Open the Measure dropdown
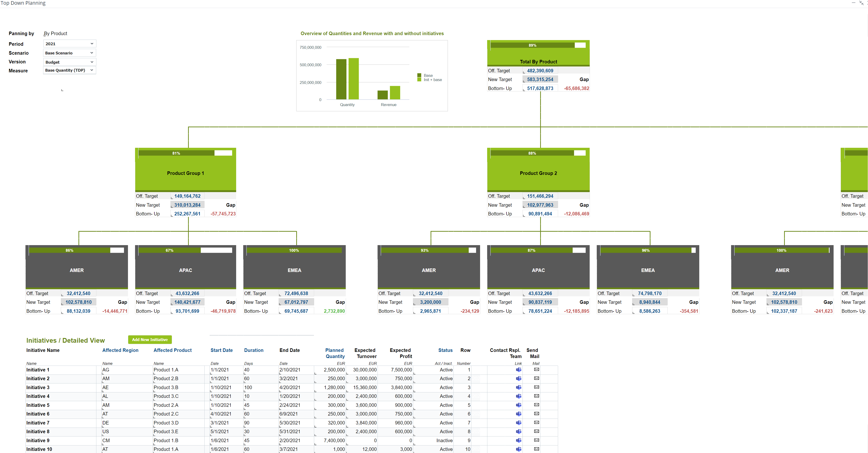Image resolution: width=868 pixels, height=453 pixels. click(x=70, y=70)
